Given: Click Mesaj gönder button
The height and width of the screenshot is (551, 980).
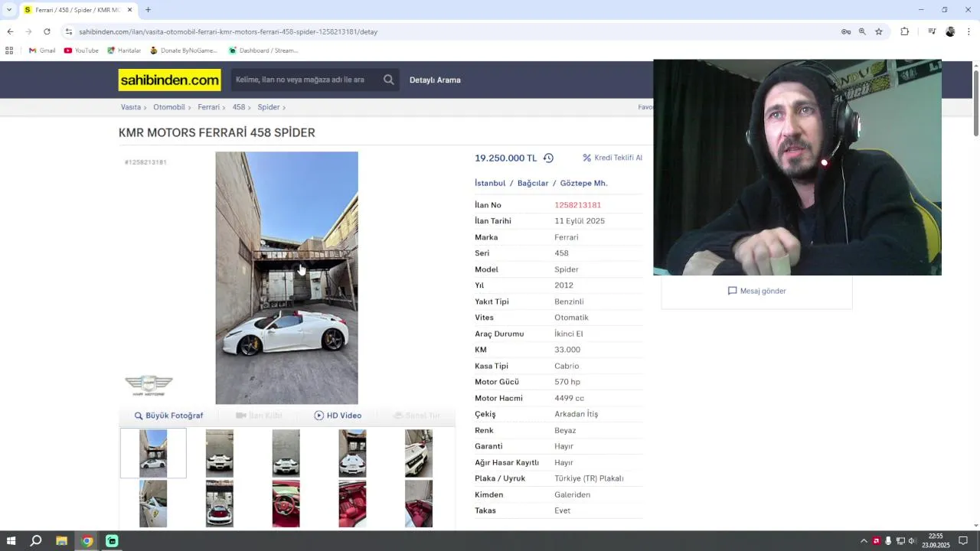Looking at the screenshot, I should click(756, 291).
